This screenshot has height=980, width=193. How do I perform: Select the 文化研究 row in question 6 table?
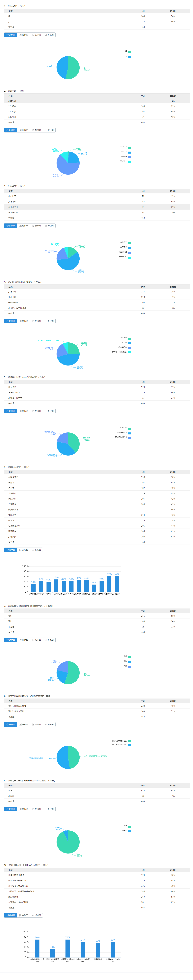pyautogui.click(x=97, y=537)
